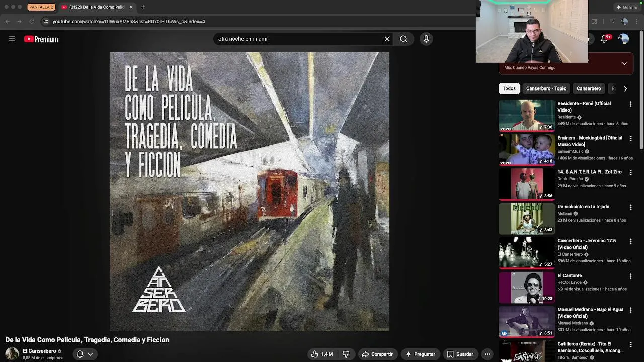Visit Melendi channel name

(565, 213)
